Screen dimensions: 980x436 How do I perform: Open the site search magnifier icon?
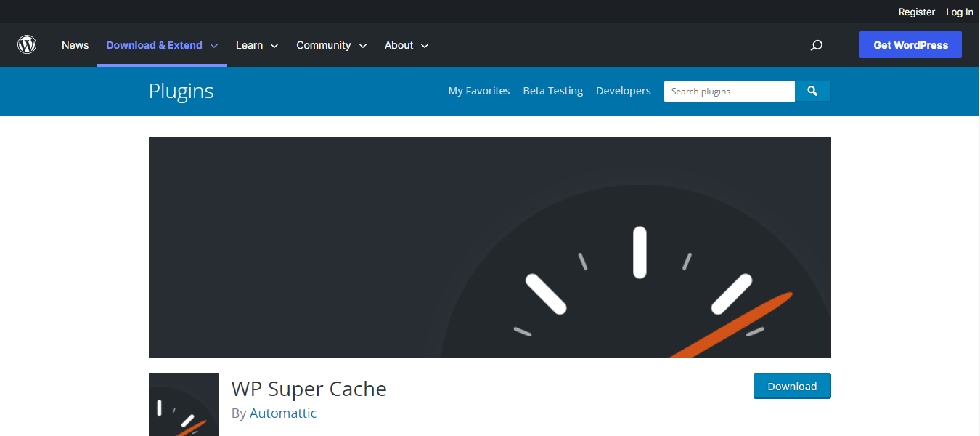coord(817,45)
